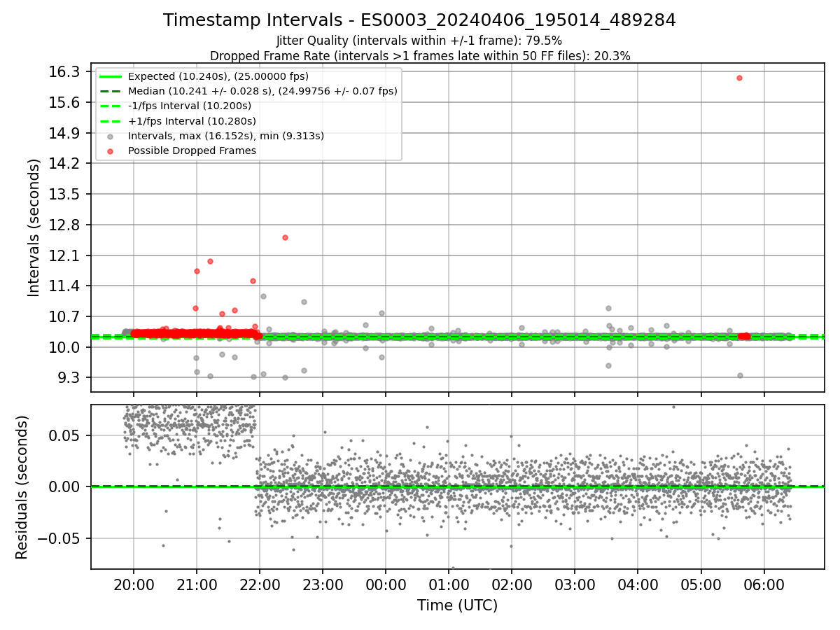Select legend entry '-1/fps Interval (10.200s)'
Screen dimensions: 840x630
click(x=190, y=106)
